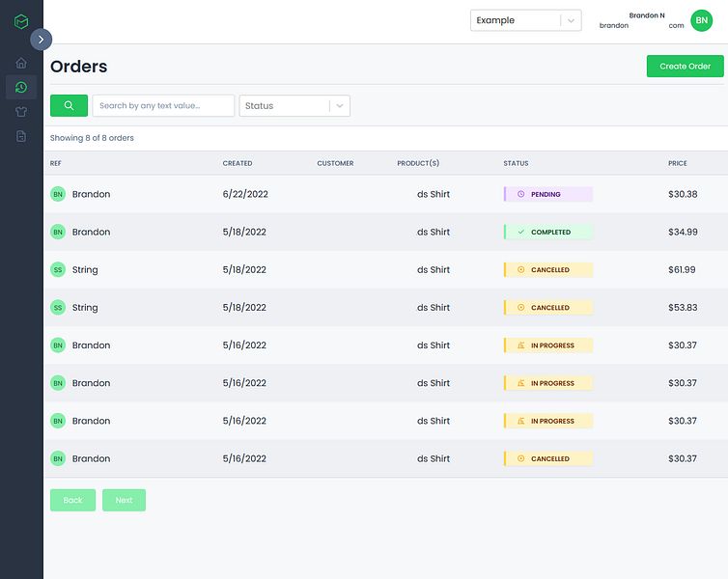Click the Create Order button
Image resolution: width=728 pixels, height=579 pixels.
click(x=685, y=67)
